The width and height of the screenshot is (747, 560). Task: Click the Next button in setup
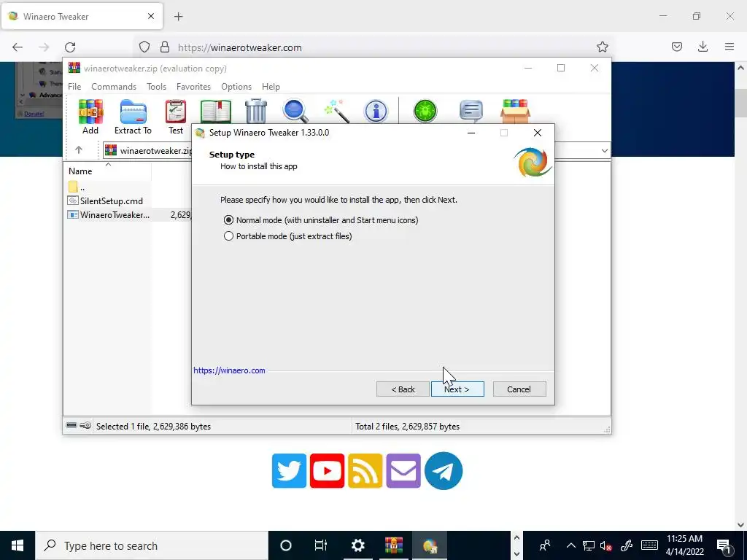(457, 389)
